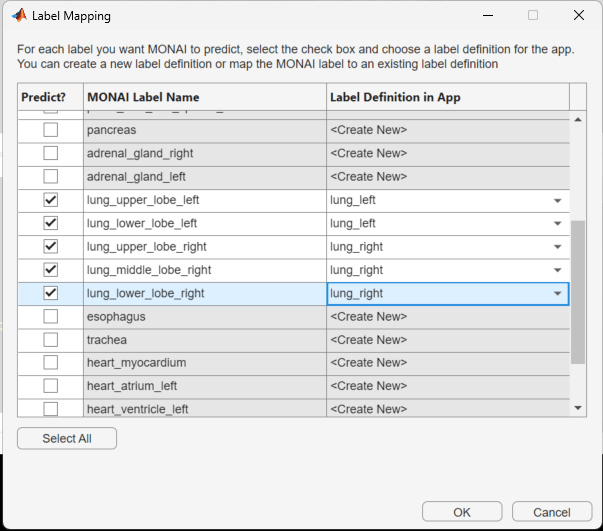The image size is (603, 531).
Task: Open the lung_lower_lobe_right definition dropdown
Action: tap(557, 294)
